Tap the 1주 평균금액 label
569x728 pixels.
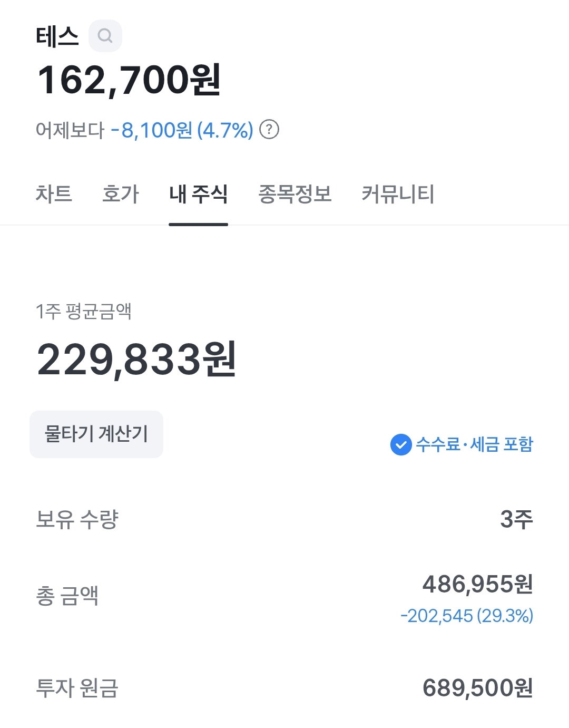[83, 312]
